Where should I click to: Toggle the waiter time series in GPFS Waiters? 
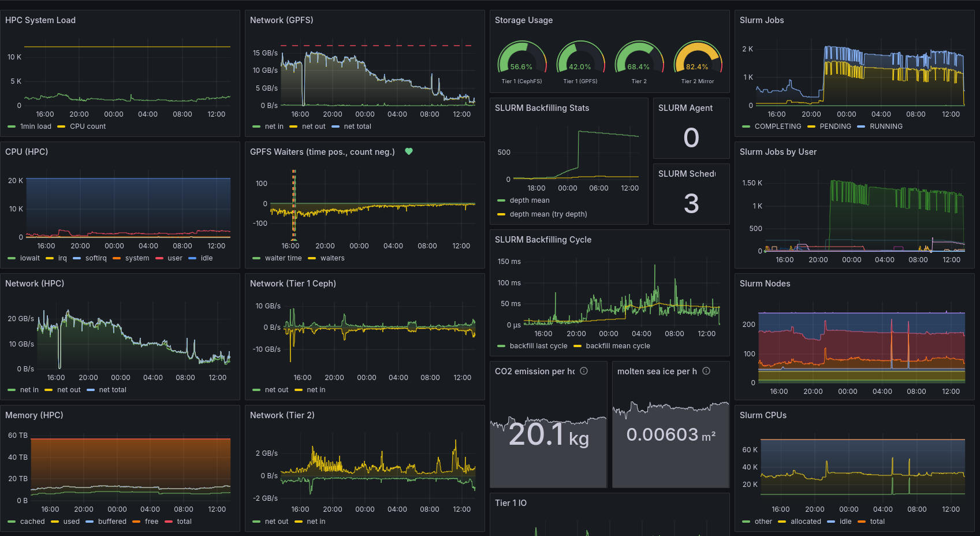point(283,258)
